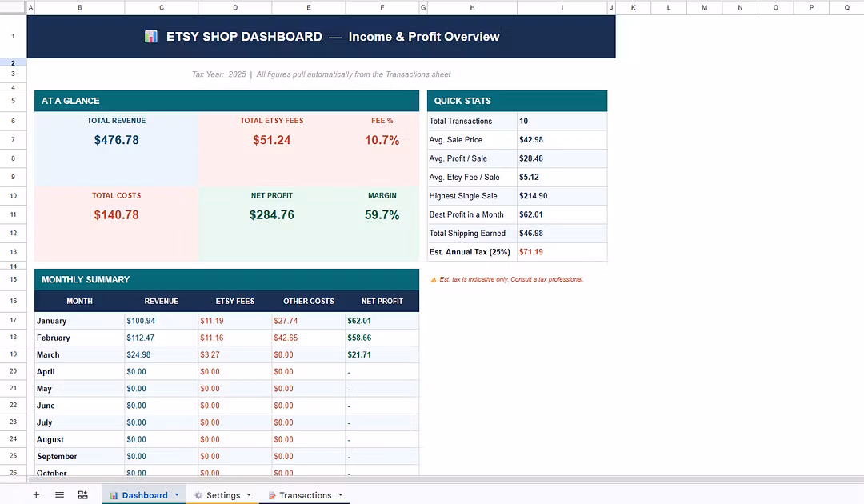864x504 pixels.
Task: Select March net profit $21.71
Action: pyautogui.click(x=382, y=354)
